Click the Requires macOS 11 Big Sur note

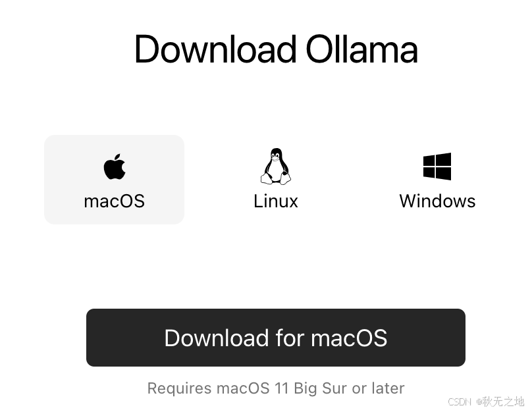tap(276, 388)
